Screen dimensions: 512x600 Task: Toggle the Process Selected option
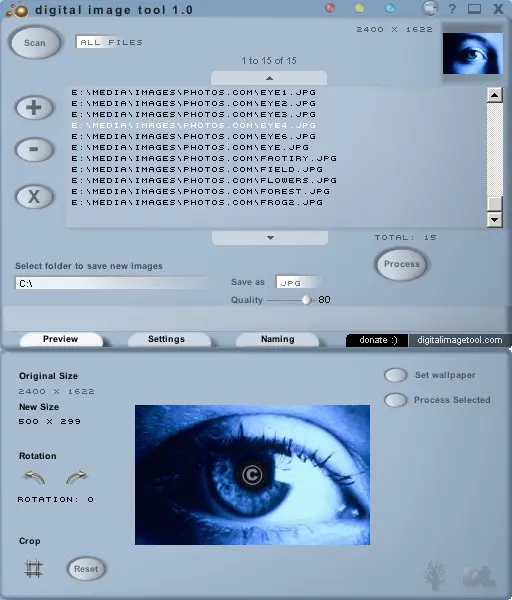pyautogui.click(x=396, y=400)
